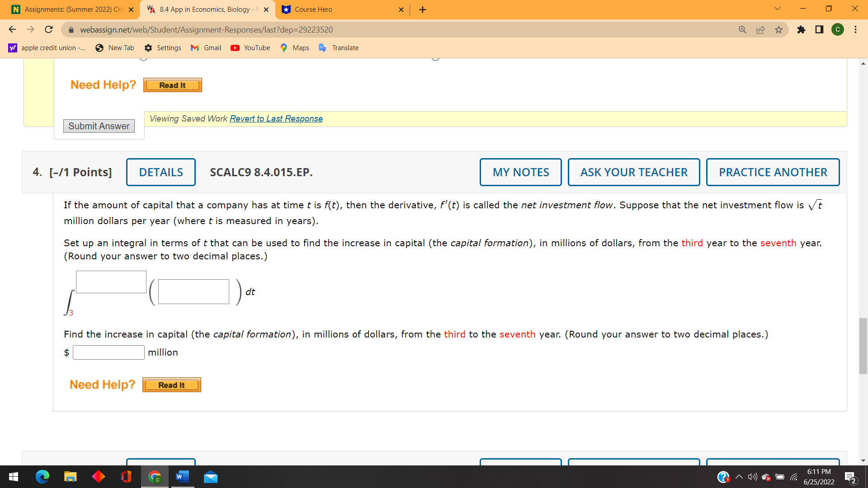Bookmark this page with the star icon
868x488 pixels.
778,30
